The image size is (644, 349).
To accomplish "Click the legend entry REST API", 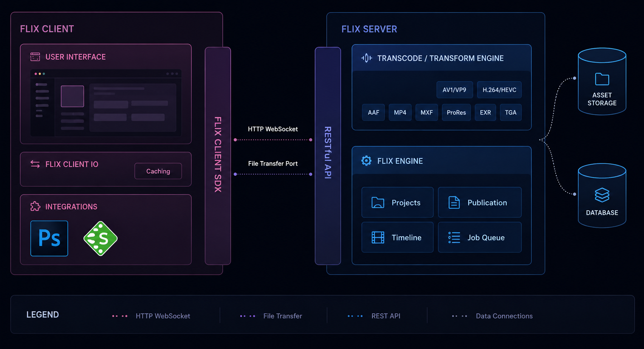I will click(386, 316).
